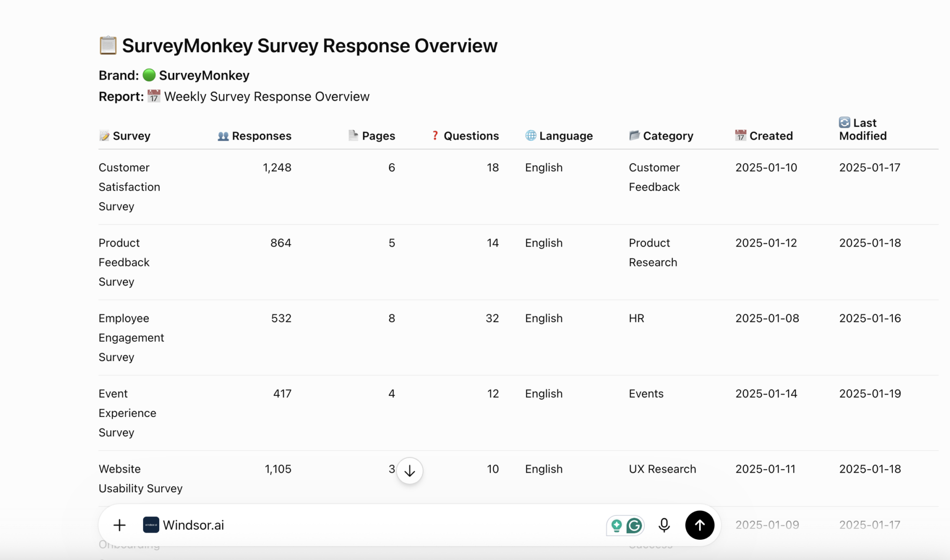Click the folder icon in Category header
The width and height of the screenshot is (950, 560).
(634, 135)
